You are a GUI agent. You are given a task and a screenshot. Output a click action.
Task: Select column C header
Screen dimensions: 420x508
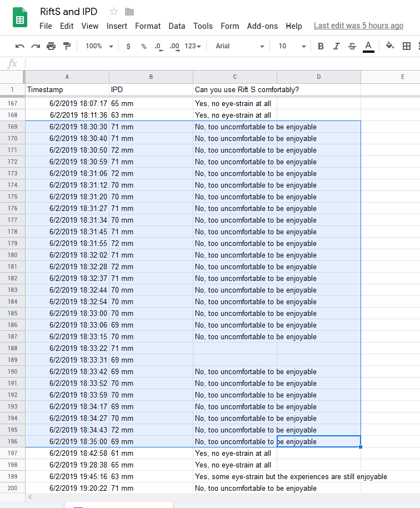point(235,77)
